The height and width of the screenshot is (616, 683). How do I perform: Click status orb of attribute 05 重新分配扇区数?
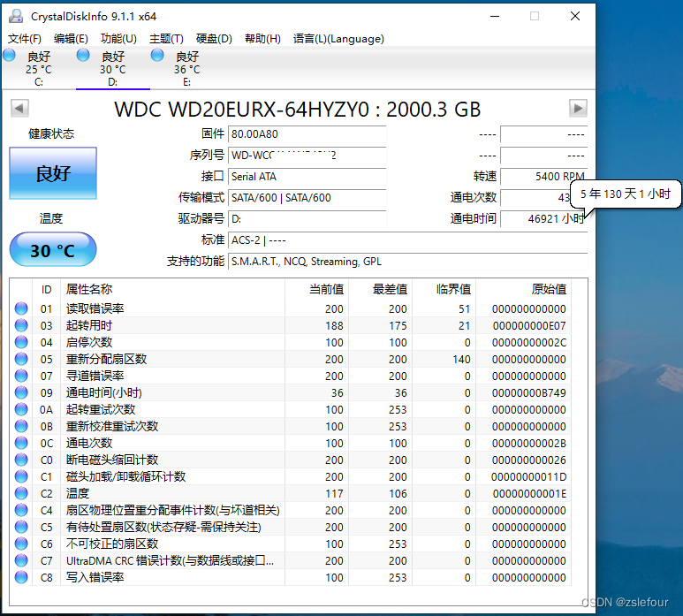pyautogui.click(x=21, y=359)
